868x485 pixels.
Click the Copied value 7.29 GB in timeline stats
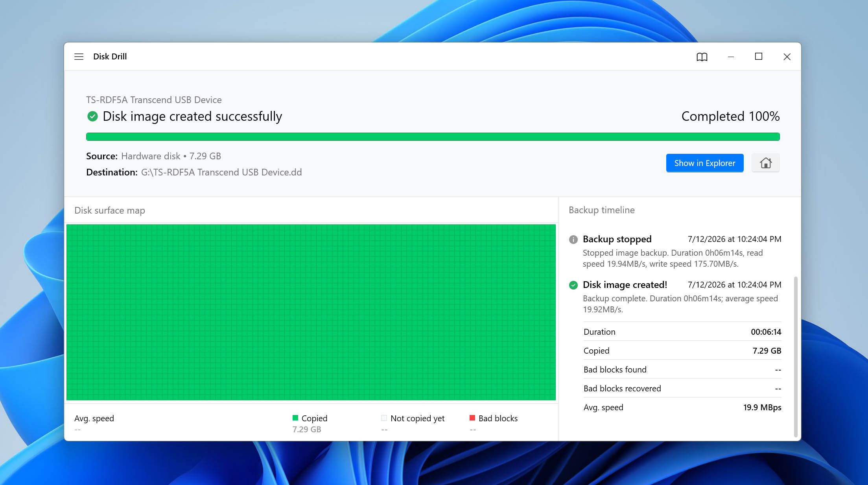tap(767, 350)
